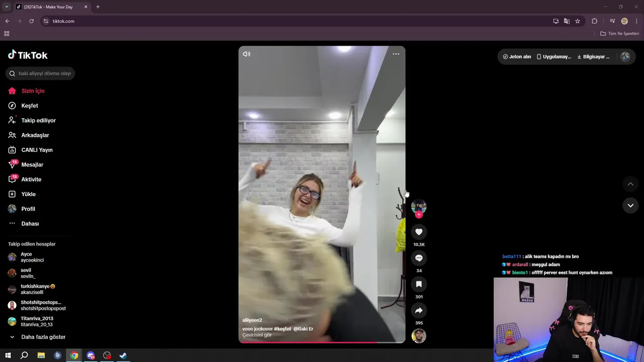Click Uygulamay... app download button
Screen dimensions: 644x362
click(x=554, y=57)
